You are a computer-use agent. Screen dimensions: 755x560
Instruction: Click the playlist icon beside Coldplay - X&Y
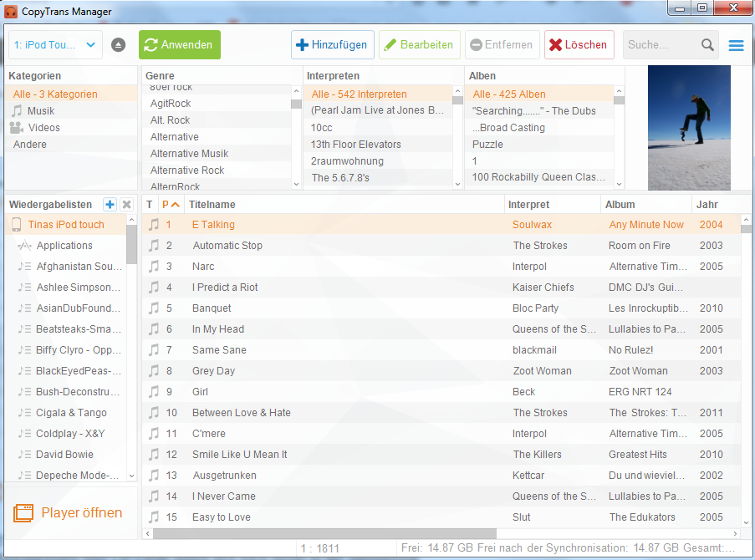pyautogui.click(x=24, y=433)
